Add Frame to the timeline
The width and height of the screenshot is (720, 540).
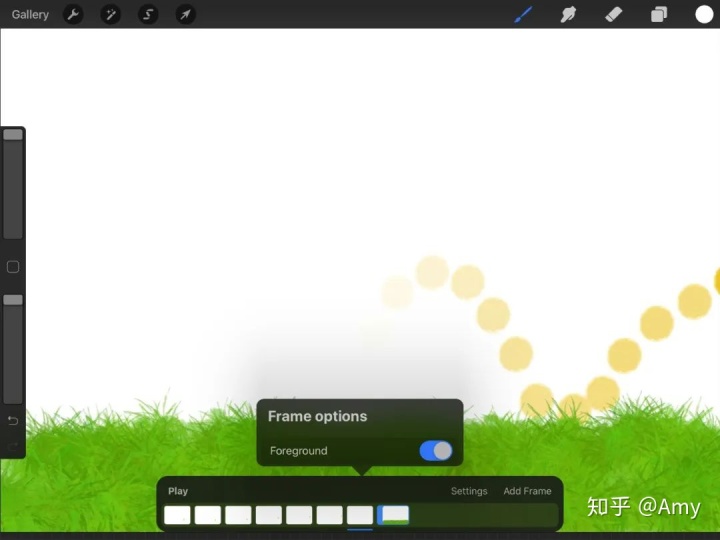pos(527,491)
